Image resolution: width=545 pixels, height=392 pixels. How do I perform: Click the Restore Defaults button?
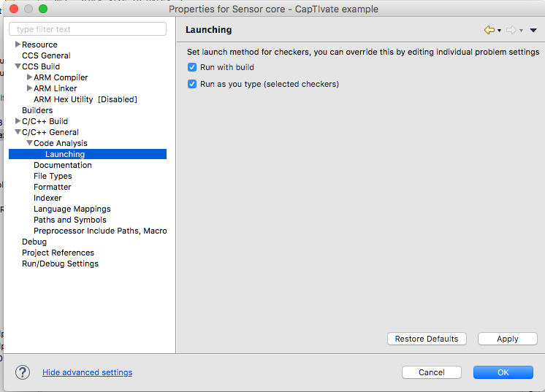(427, 339)
